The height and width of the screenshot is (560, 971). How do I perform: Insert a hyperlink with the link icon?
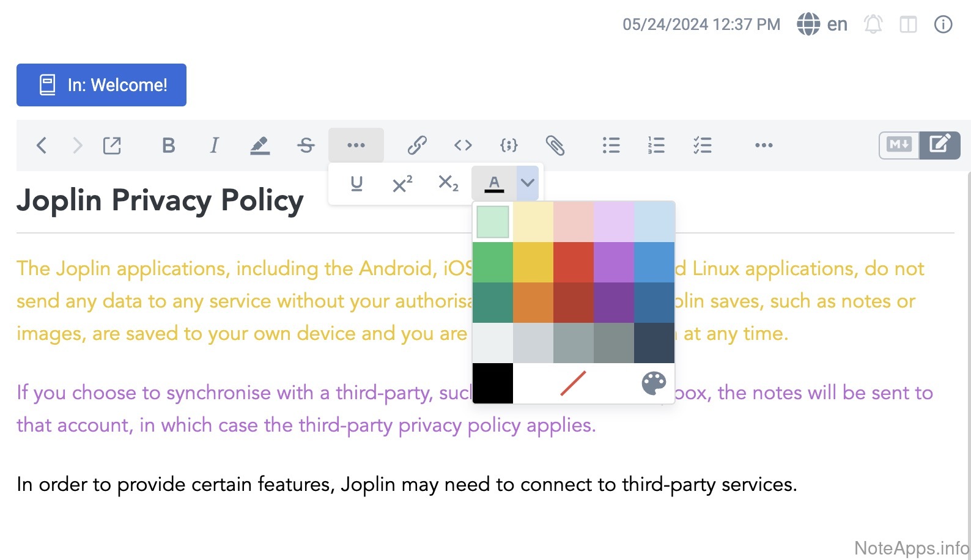click(x=417, y=146)
